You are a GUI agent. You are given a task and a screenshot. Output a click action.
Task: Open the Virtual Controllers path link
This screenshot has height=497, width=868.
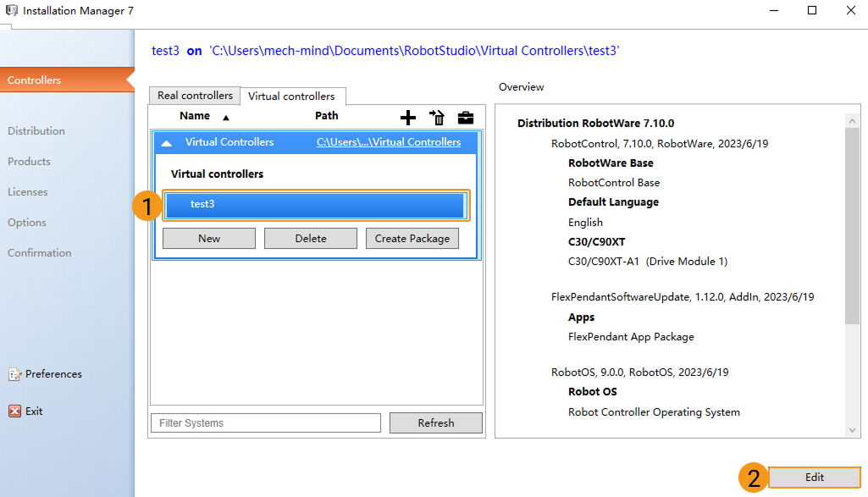point(389,142)
